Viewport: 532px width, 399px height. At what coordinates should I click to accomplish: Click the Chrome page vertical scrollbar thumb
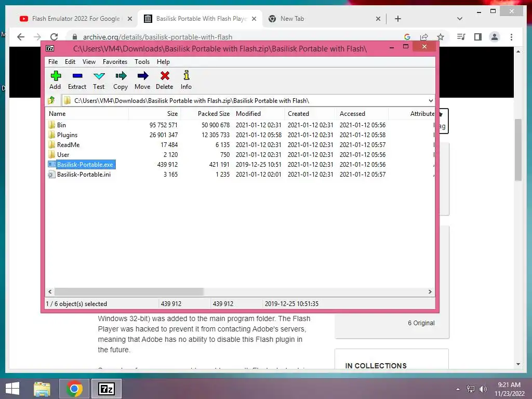(x=518, y=150)
